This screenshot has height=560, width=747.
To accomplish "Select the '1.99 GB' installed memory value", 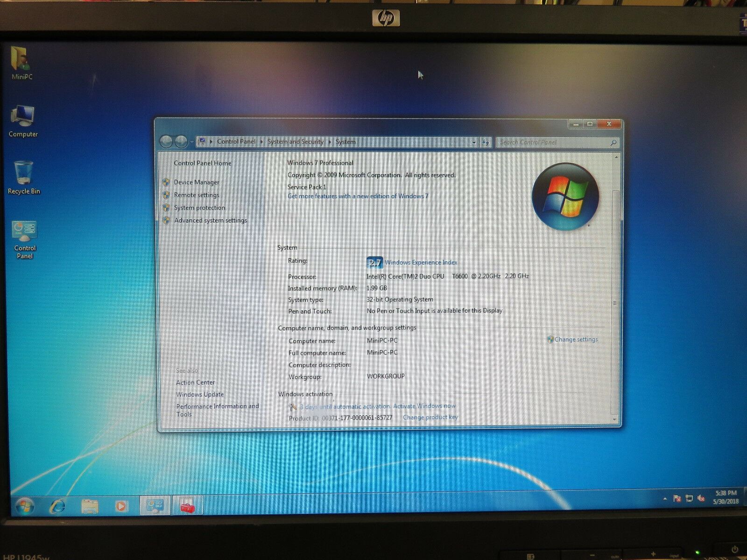I will [377, 288].
